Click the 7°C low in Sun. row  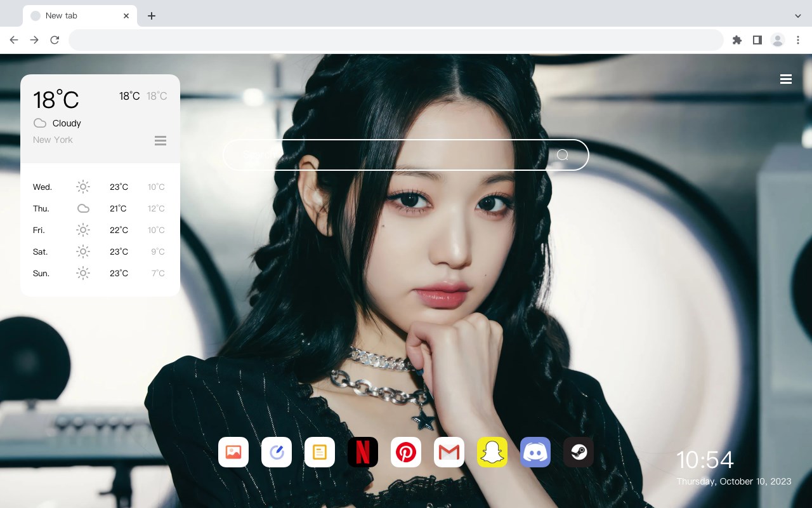tap(158, 273)
